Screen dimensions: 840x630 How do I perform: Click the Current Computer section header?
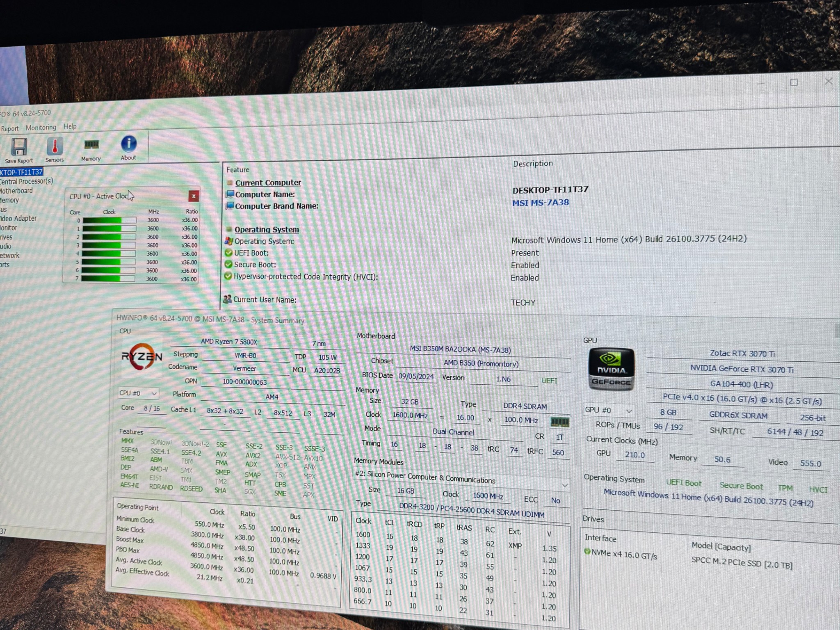tap(268, 183)
